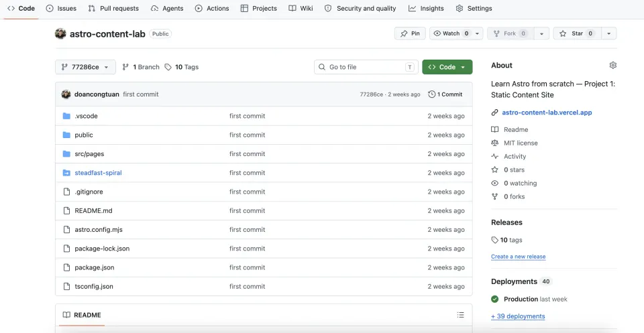Click first commit message for package.json
644x333 pixels.
click(x=248, y=267)
